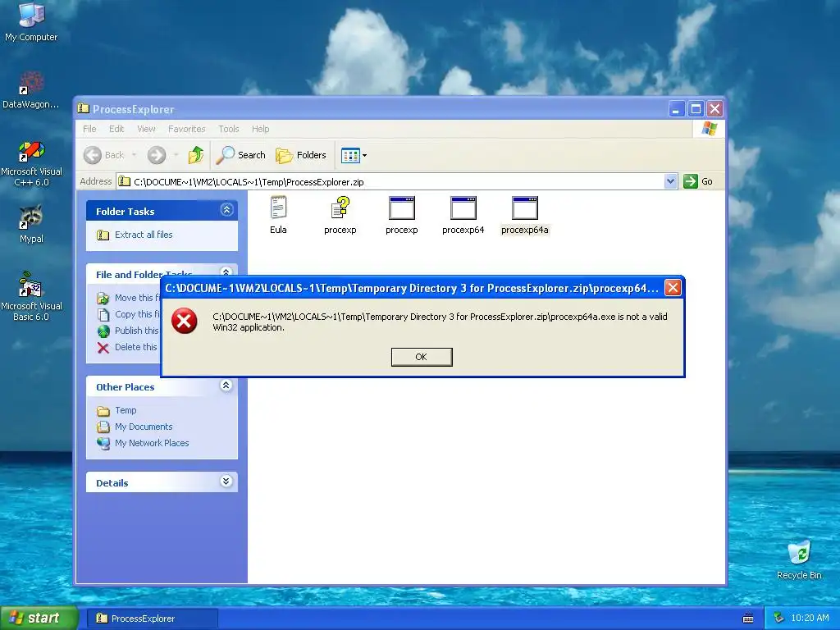The height and width of the screenshot is (630, 840).
Task: Open the Edit menu
Action: 116,129
